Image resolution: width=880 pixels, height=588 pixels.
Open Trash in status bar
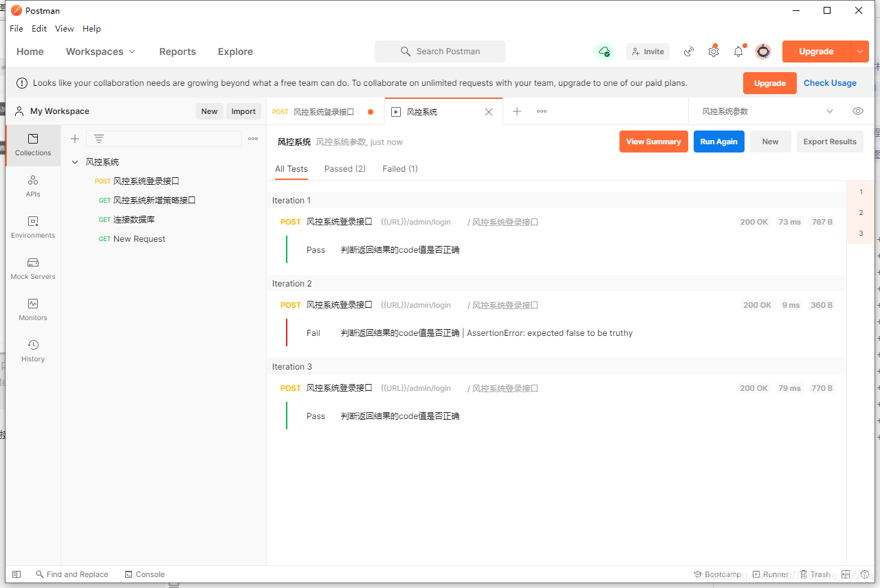(x=815, y=574)
